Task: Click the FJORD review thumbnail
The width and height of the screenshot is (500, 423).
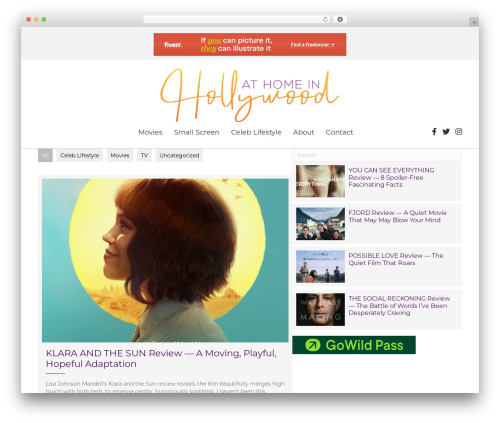Action: coord(320,224)
